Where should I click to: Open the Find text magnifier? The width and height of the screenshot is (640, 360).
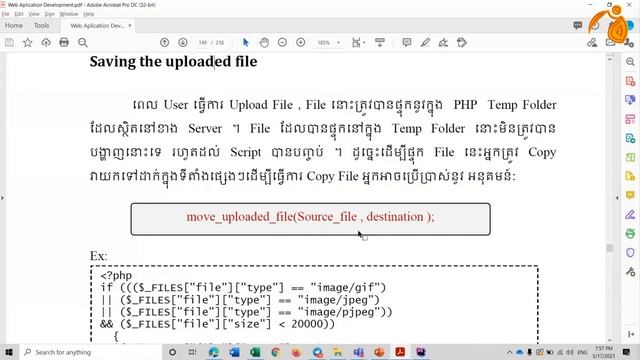click(83, 42)
